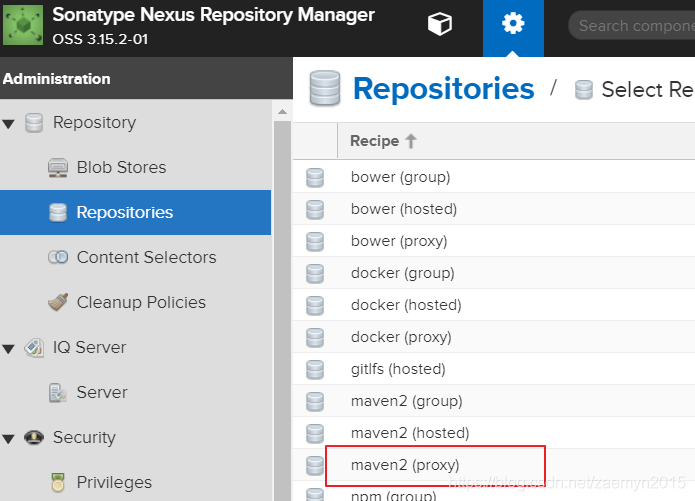
Task: Select the gitlfs (hosted) recipe
Action: point(398,369)
